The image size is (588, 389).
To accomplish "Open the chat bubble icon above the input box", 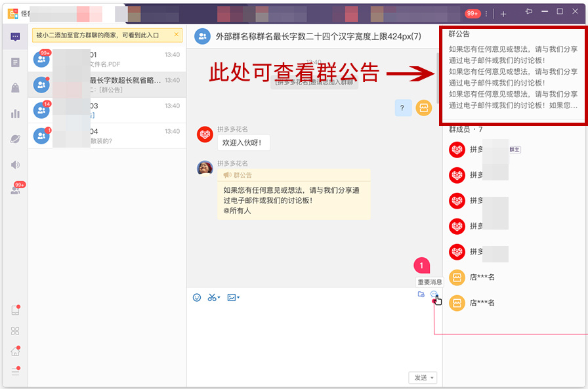I will pos(434,294).
